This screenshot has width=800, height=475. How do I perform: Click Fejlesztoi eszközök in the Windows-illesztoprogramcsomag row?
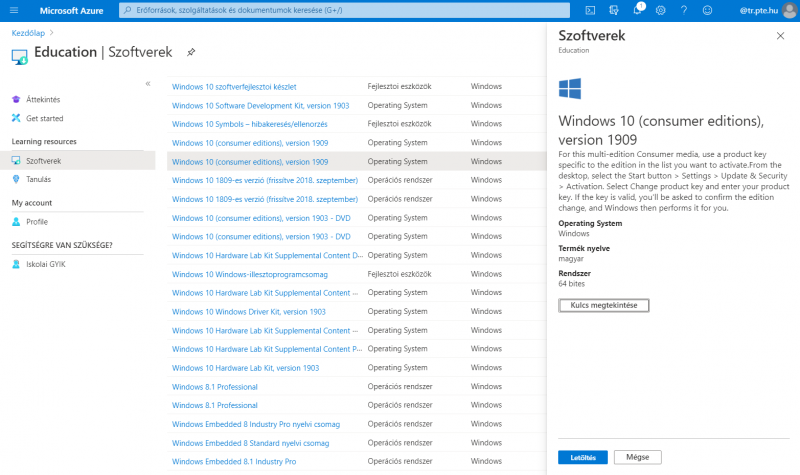(x=399, y=274)
